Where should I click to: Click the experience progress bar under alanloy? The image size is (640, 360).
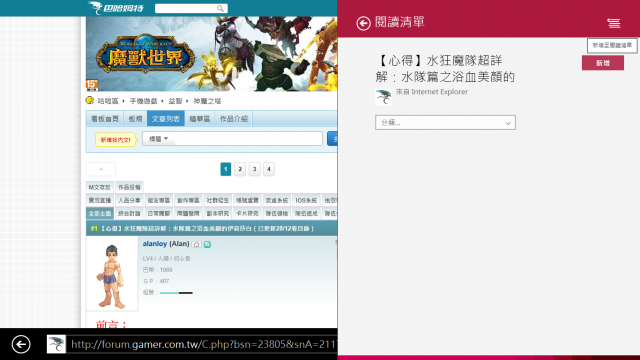coord(176,293)
